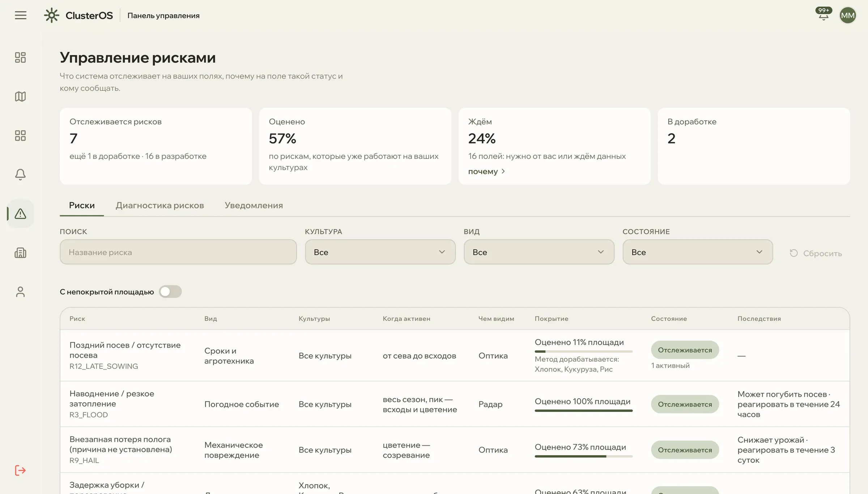Expand the Вид dropdown
The width and height of the screenshot is (868, 494).
click(539, 252)
